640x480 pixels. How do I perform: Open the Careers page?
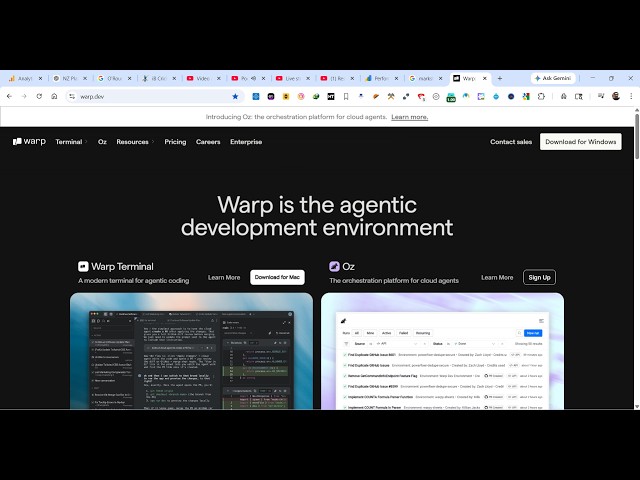click(x=208, y=142)
